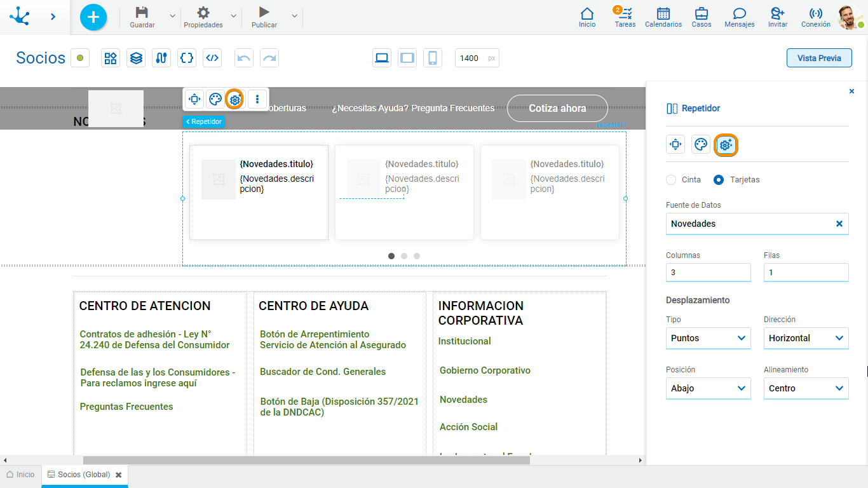Open the HTML code view icon
The width and height of the screenshot is (868, 488).
[212, 58]
